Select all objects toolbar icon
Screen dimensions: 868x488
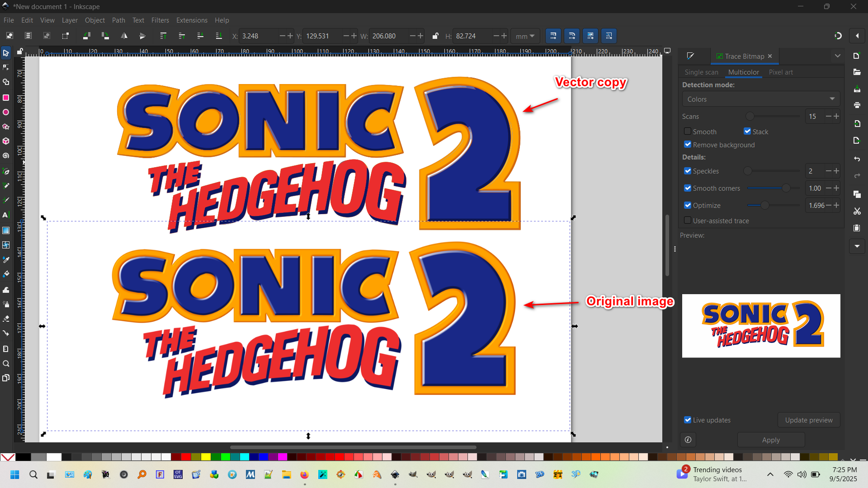pyautogui.click(x=9, y=36)
